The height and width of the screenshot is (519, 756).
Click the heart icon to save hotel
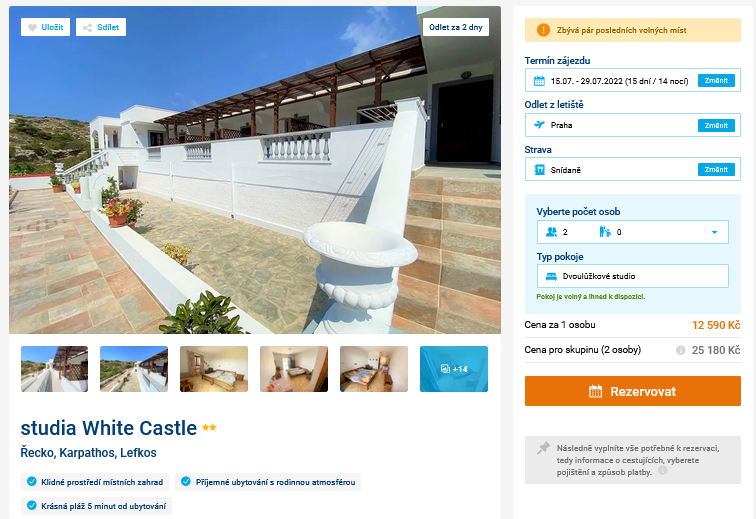point(32,27)
